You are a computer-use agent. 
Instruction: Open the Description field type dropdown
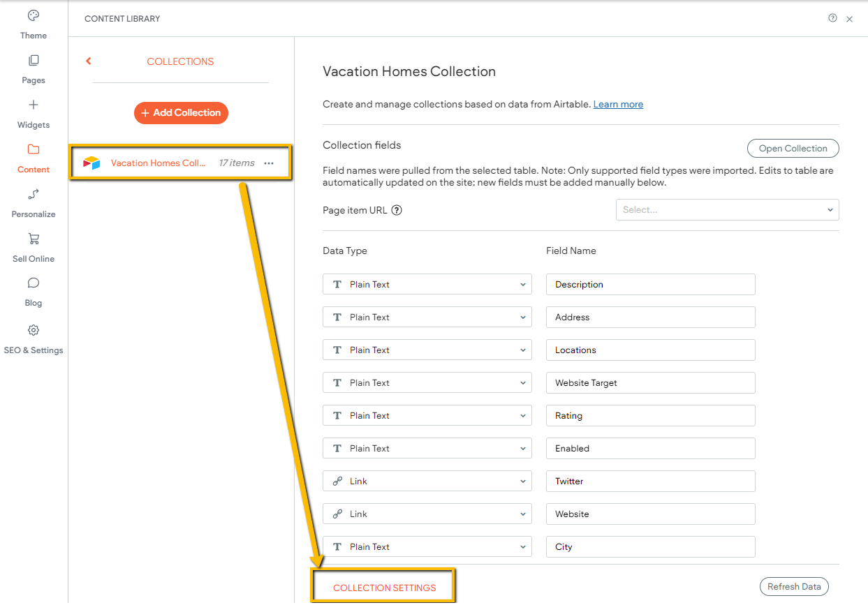click(427, 284)
